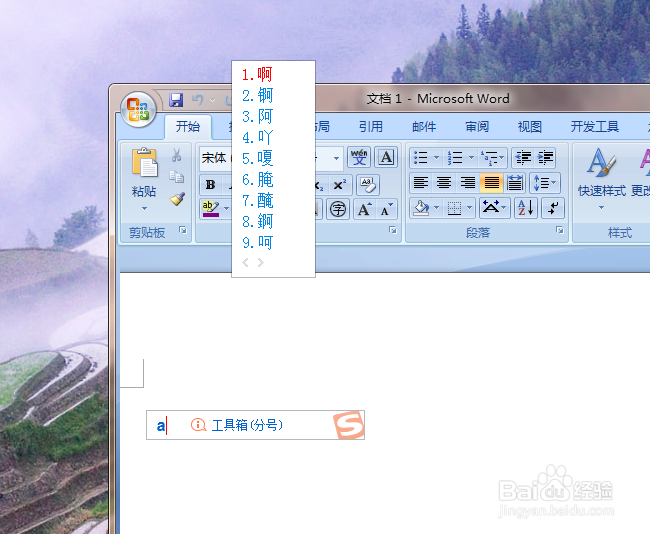650x534 pixels.
Task: Open the clipboard (剪贴板) dialog launcher
Action: [x=183, y=230]
